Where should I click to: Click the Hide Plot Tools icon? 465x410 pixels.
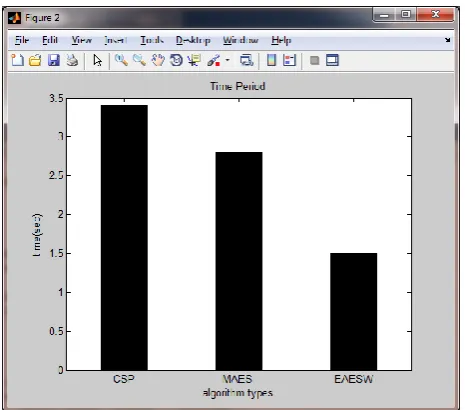pyautogui.click(x=314, y=60)
